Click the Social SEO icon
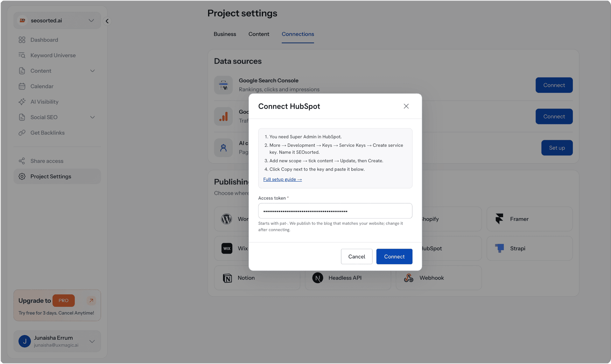The width and height of the screenshot is (611, 364). pos(22,117)
